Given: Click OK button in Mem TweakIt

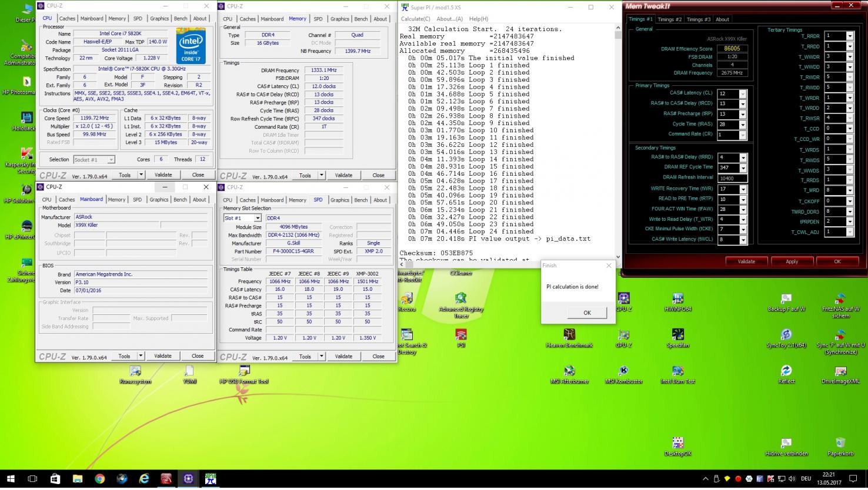Looking at the screenshot, I should [837, 261].
